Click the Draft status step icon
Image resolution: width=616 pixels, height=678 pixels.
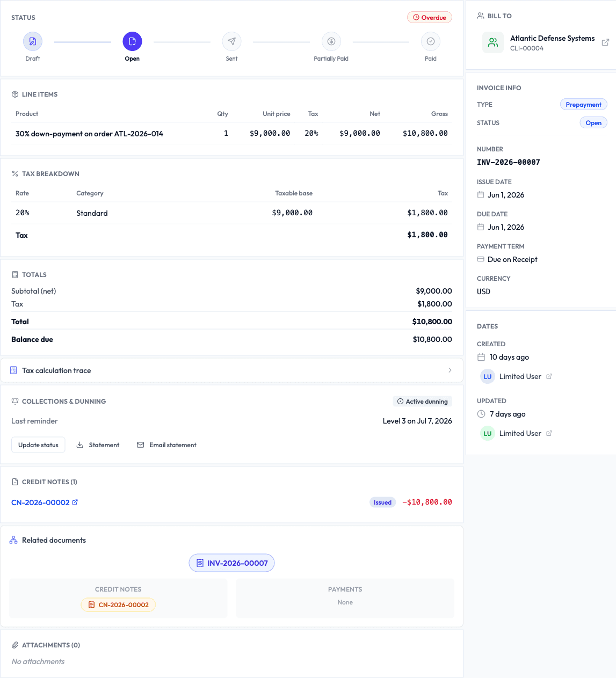pos(33,41)
